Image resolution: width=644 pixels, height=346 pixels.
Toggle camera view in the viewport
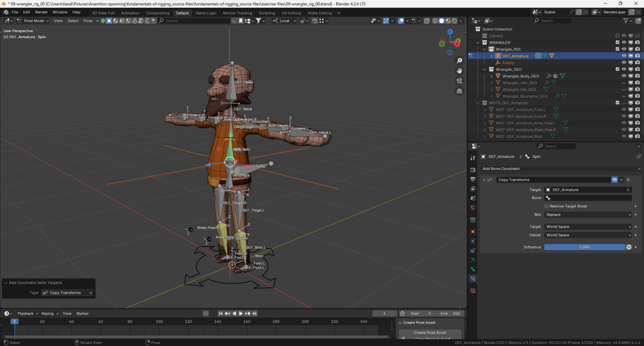pyautogui.click(x=459, y=81)
